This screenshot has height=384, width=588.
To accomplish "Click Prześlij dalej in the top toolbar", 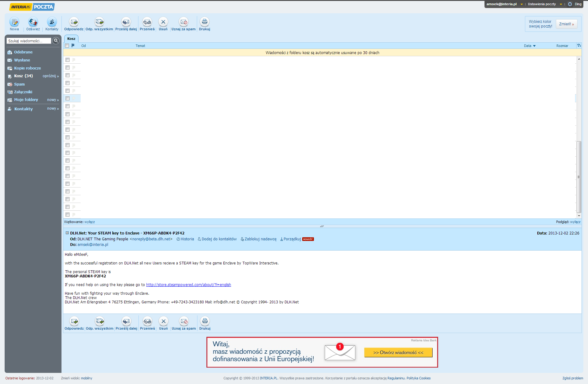I will 126,24.
